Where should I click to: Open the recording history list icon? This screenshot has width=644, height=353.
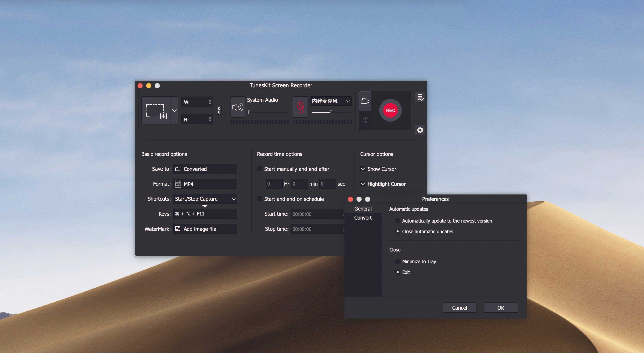coord(420,97)
